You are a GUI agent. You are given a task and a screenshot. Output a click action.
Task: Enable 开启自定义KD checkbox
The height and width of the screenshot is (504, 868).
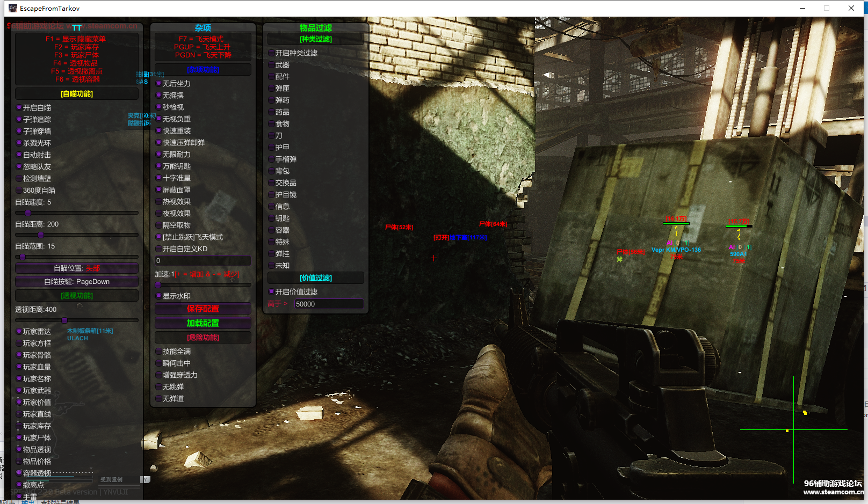coord(159,249)
